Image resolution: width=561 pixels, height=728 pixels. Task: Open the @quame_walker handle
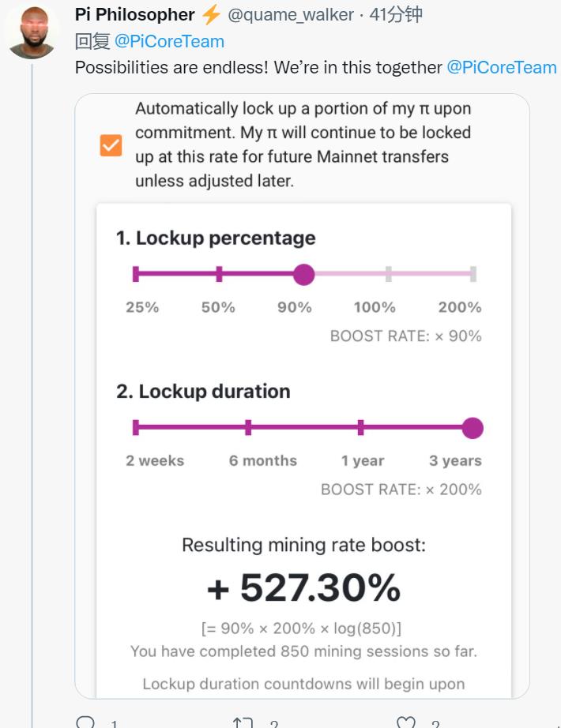(x=291, y=15)
